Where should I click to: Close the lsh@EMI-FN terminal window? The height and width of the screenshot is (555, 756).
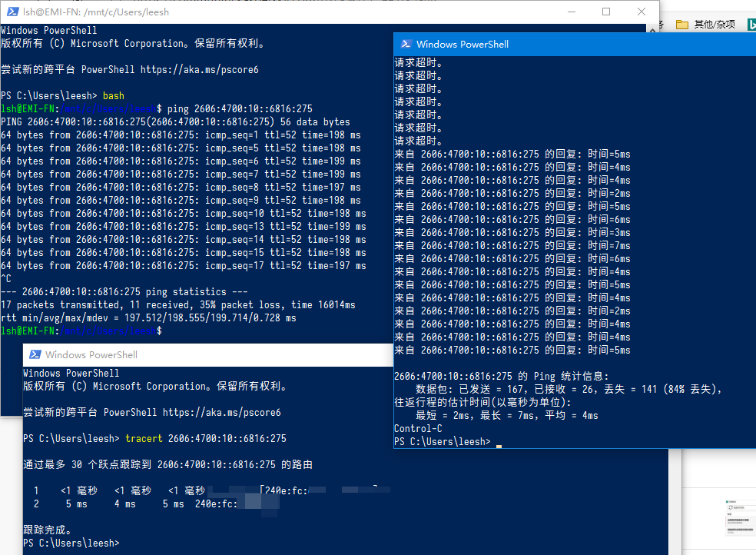[642, 12]
